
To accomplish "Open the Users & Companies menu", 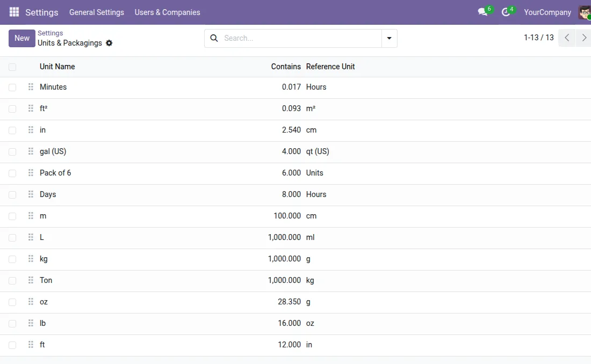I will (x=167, y=12).
